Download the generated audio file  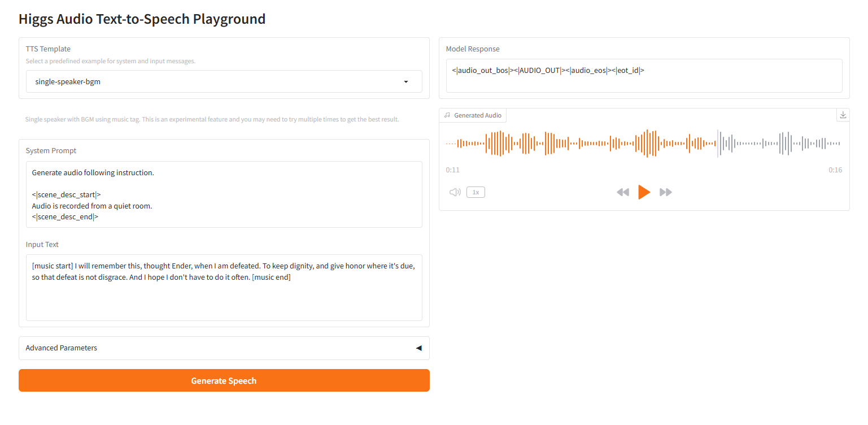tap(843, 115)
